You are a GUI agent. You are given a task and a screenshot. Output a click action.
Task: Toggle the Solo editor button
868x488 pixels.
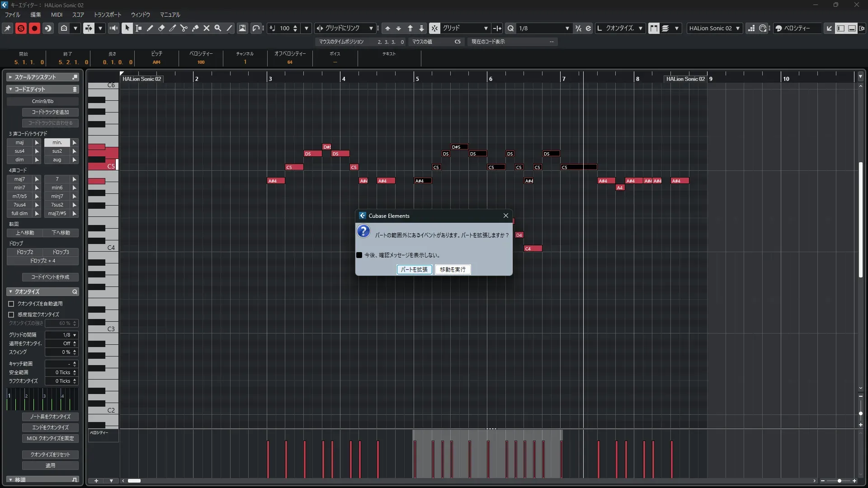point(21,28)
